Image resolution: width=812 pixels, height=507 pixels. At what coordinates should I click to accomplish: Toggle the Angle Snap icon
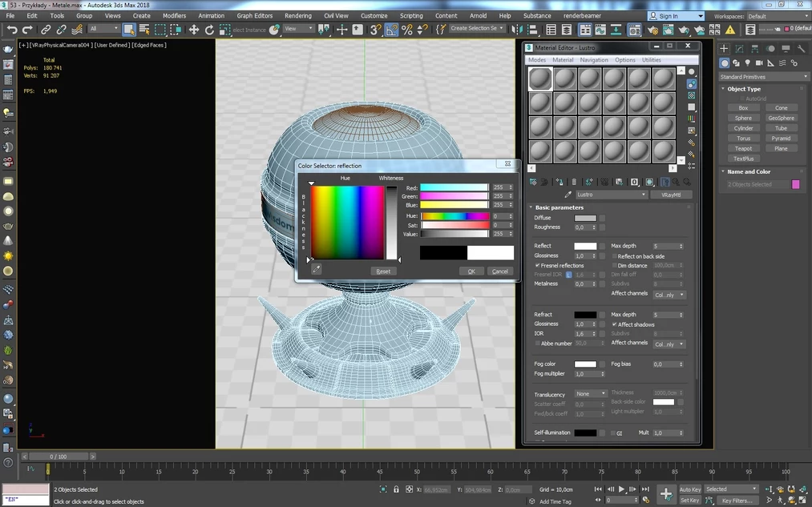click(391, 30)
